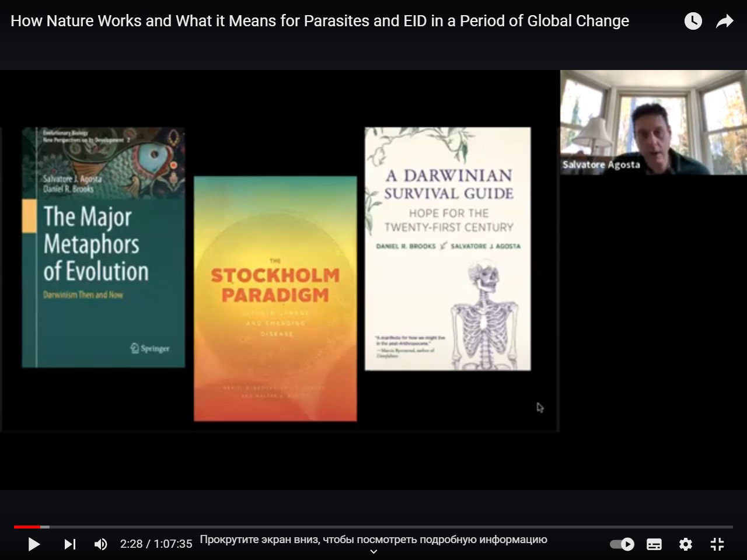Seek along the video progress bar
The image size is (747, 560).
(x=373, y=527)
